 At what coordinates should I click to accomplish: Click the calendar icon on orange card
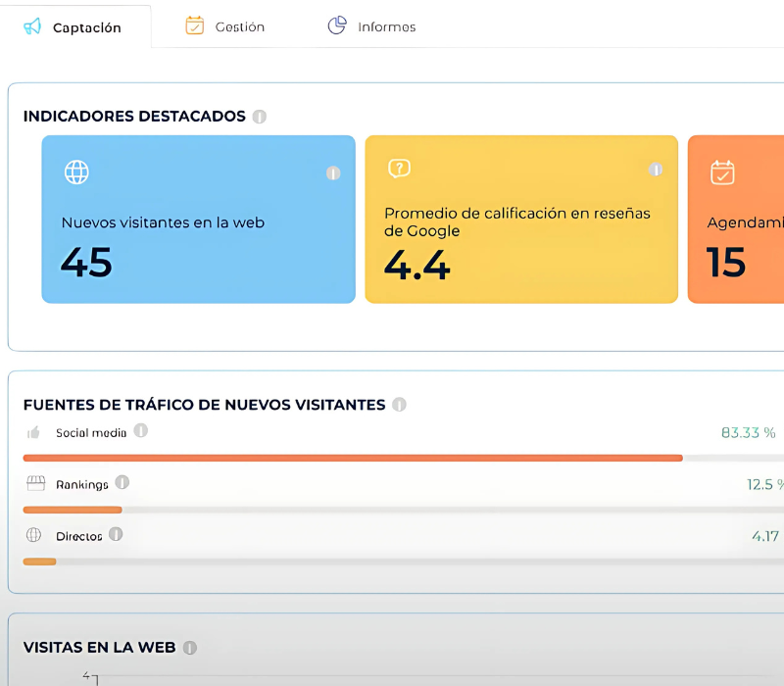[722, 172]
